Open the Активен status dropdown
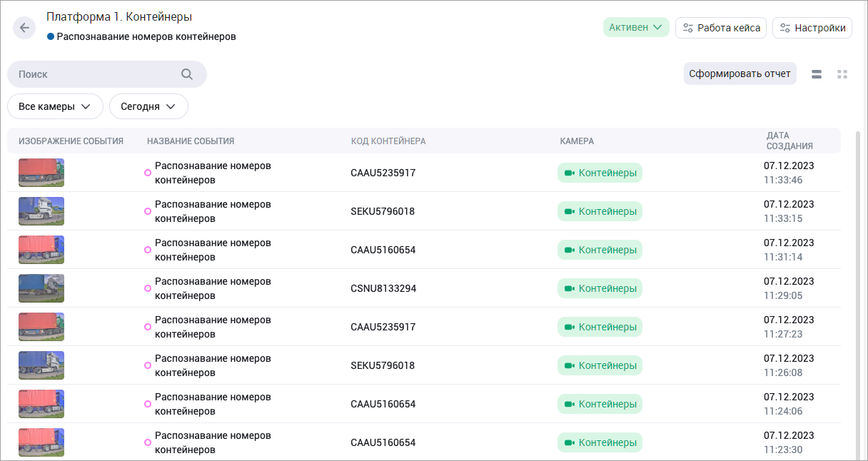Viewport: 868px width, 461px height. click(x=635, y=28)
